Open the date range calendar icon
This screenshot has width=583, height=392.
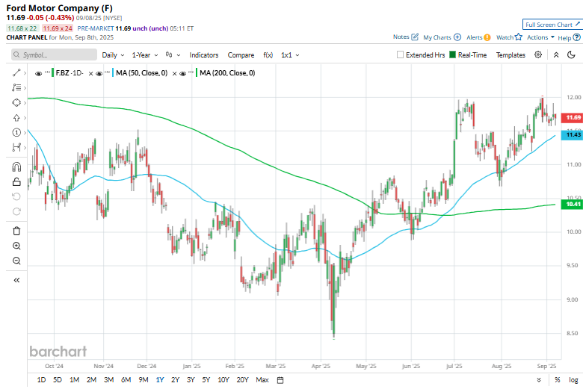coord(280,380)
